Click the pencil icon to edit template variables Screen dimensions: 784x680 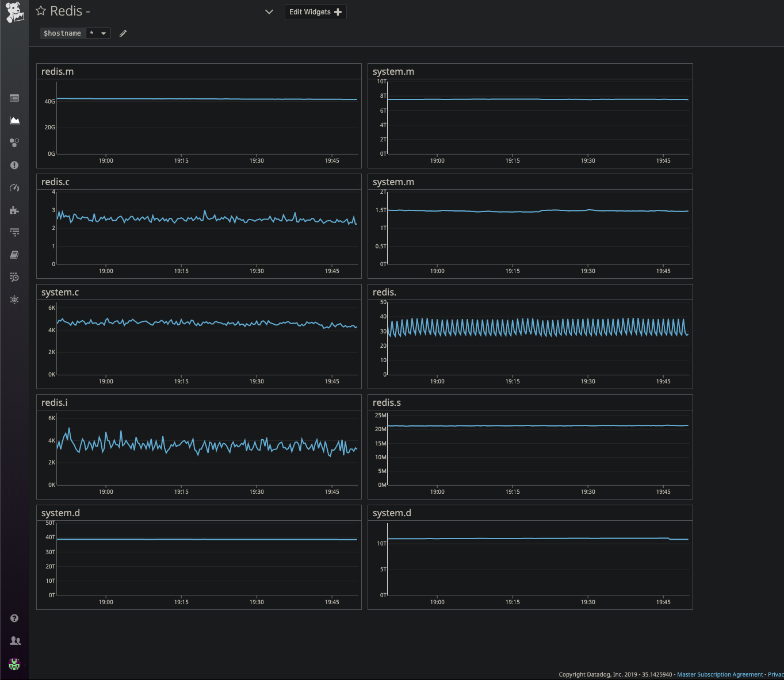tap(123, 33)
